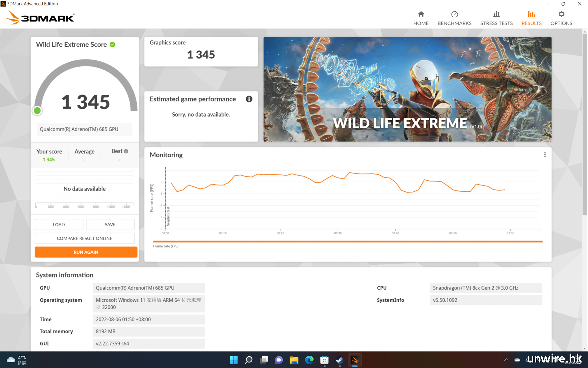This screenshot has height=368, width=588.
Task: Open Microsoft Edge from taskbar
Action: 309,360
